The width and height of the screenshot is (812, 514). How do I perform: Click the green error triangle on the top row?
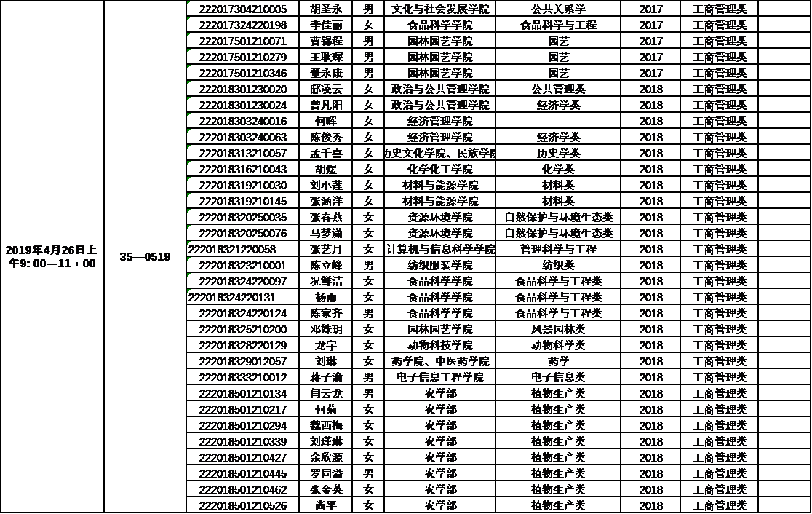(x=189, y=3)
